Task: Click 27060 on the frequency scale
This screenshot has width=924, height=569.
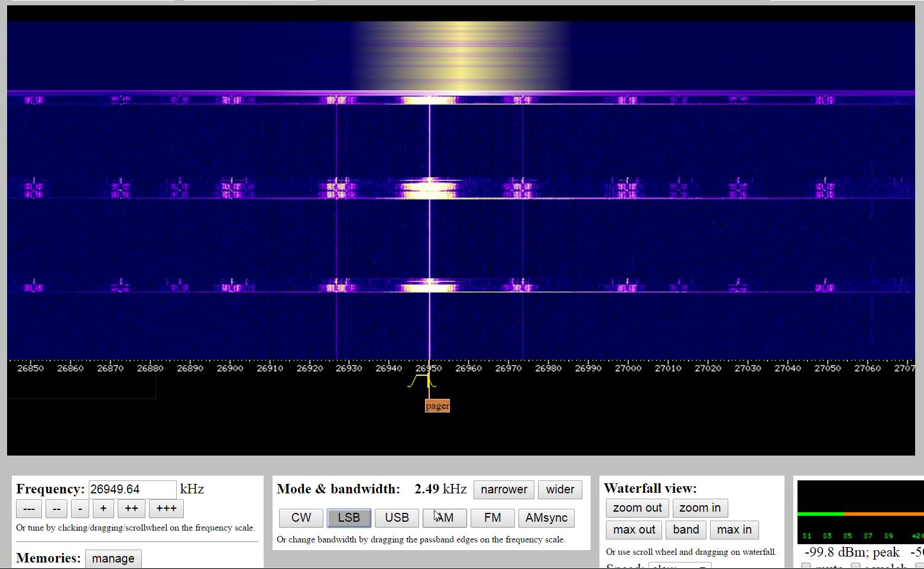Action: (868, 368)
